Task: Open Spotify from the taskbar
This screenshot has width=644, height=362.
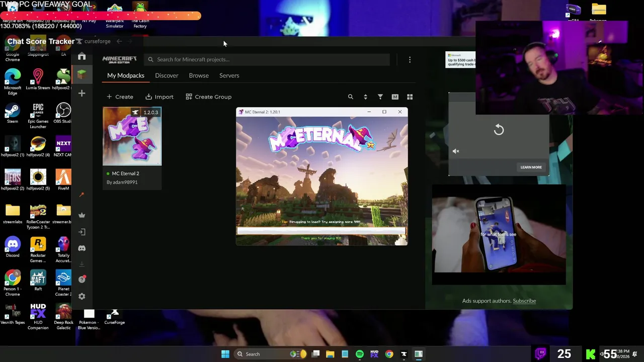Action: point(359,354)
